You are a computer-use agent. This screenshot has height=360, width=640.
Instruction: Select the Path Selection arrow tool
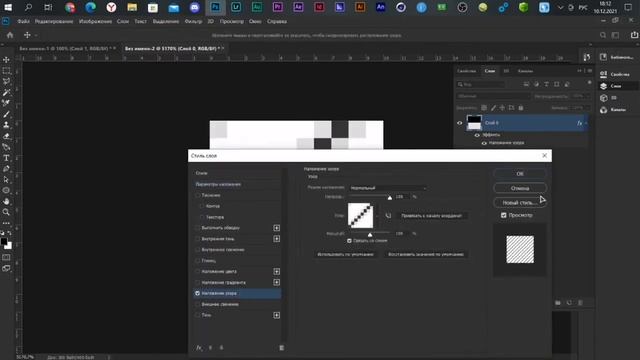(6, 180)
